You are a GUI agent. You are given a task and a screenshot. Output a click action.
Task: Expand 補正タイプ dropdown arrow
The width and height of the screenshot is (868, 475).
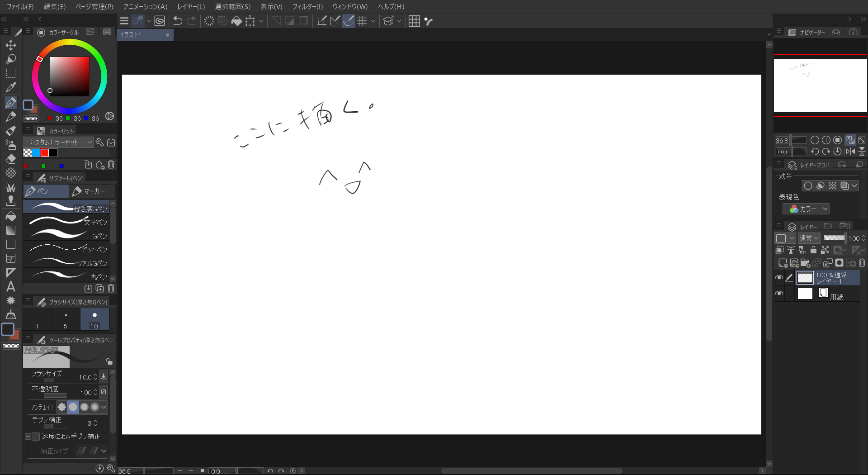(x=104, y=451)
